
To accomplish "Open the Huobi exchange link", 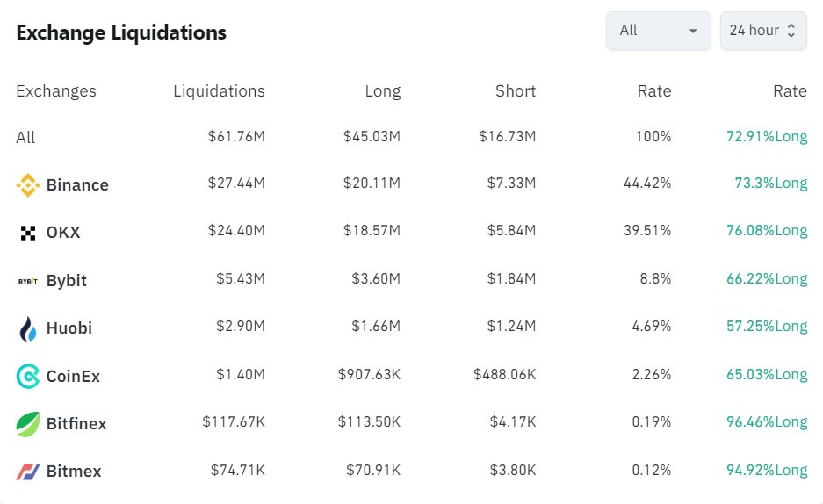I will pos(69,328).
